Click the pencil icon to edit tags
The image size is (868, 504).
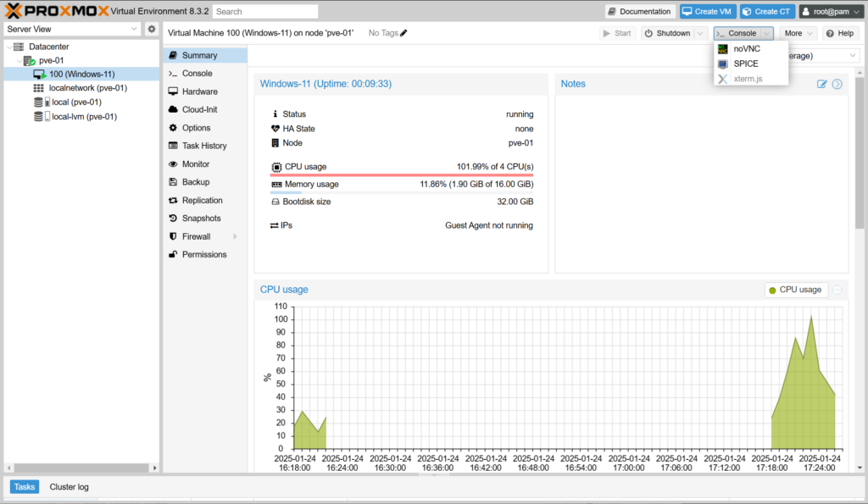(x=403, y=33)
